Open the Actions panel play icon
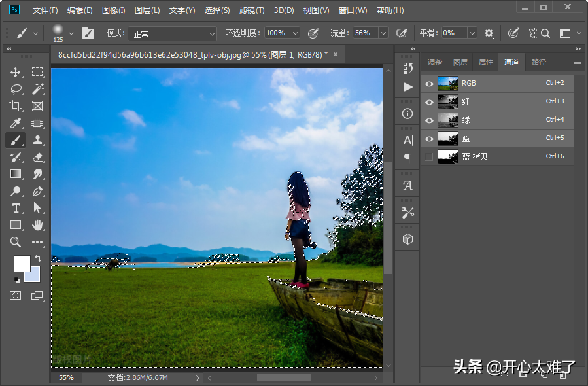 407,87
